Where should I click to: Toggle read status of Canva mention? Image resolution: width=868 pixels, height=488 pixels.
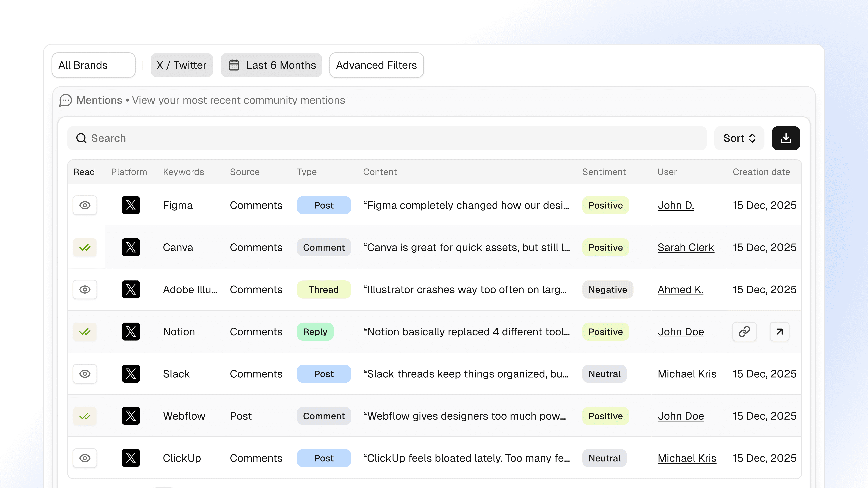pos(85,247)
